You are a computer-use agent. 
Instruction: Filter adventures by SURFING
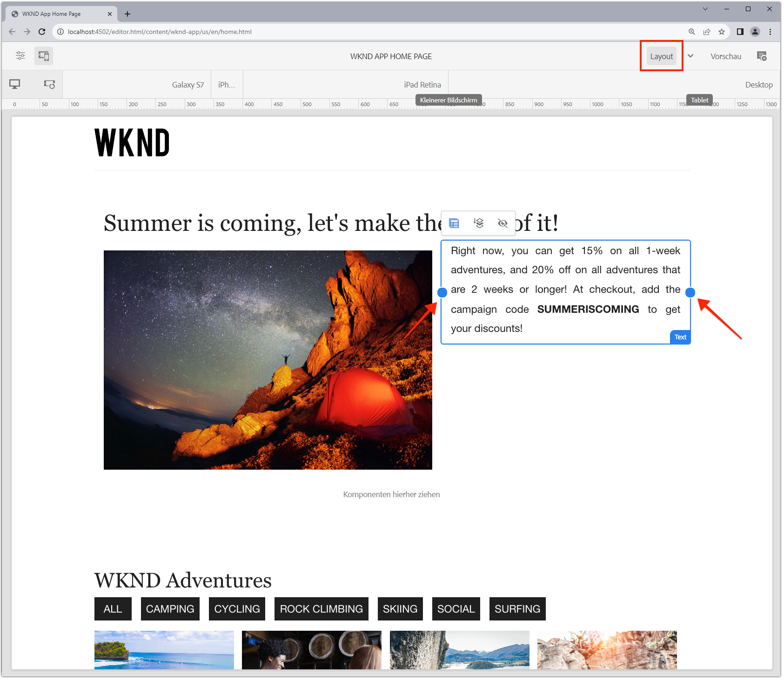tap(517, 609)
